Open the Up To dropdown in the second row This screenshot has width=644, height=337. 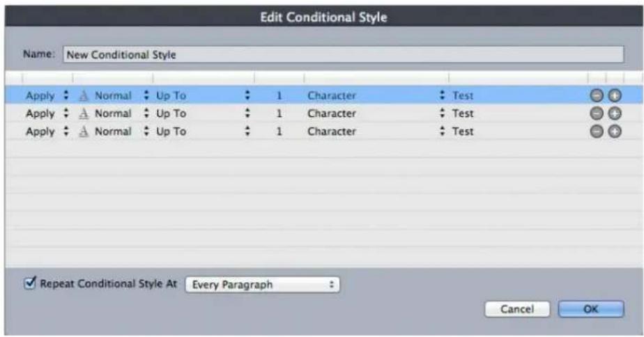(203, 113)
